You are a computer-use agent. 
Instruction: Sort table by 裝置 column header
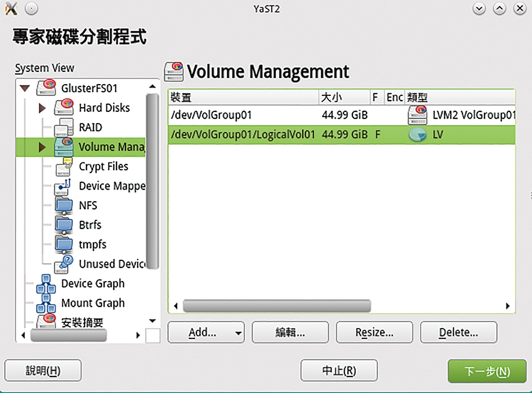(243, 97)
